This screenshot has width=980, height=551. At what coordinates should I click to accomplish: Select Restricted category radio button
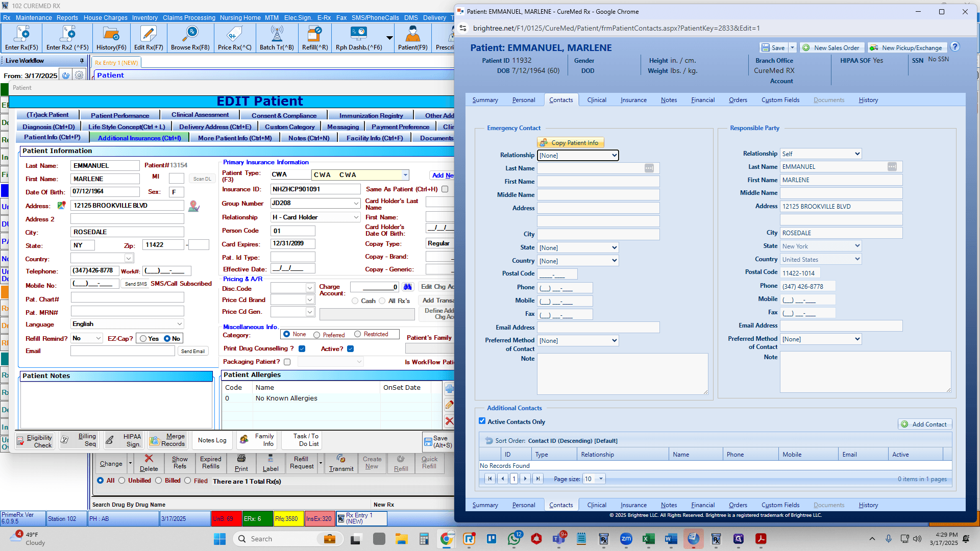pyautogui.click(x=358, y=335)
